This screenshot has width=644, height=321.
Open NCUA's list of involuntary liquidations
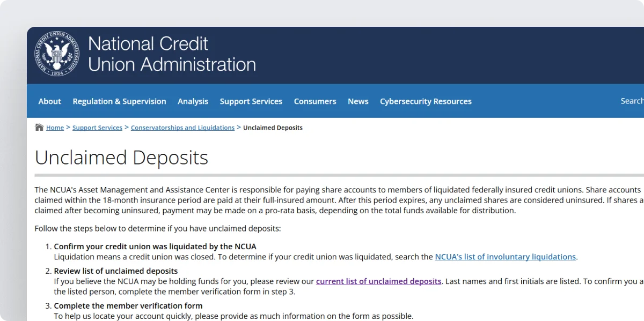tap(505, 257)
